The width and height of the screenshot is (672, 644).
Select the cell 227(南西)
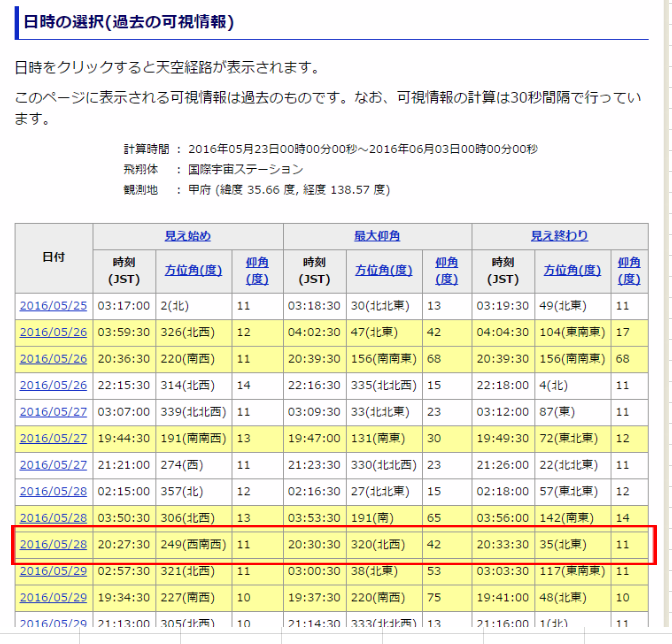point(194,598)
